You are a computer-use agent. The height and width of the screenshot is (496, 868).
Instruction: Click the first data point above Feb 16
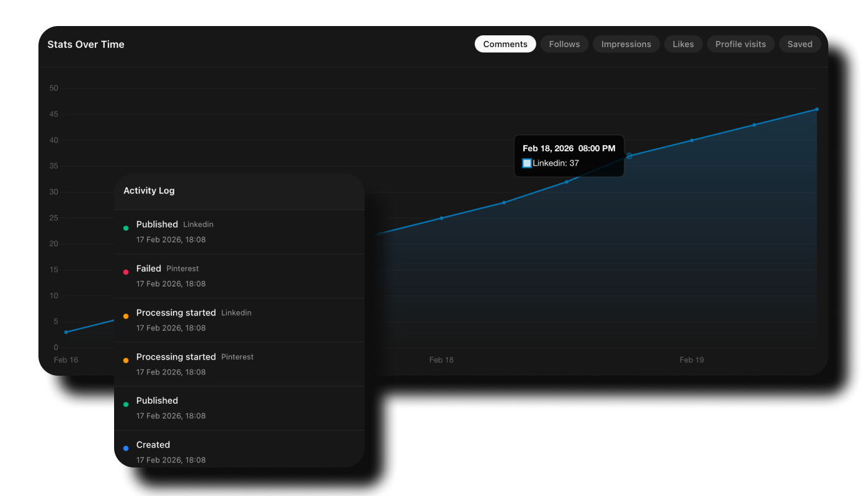(x=66, y=332)
